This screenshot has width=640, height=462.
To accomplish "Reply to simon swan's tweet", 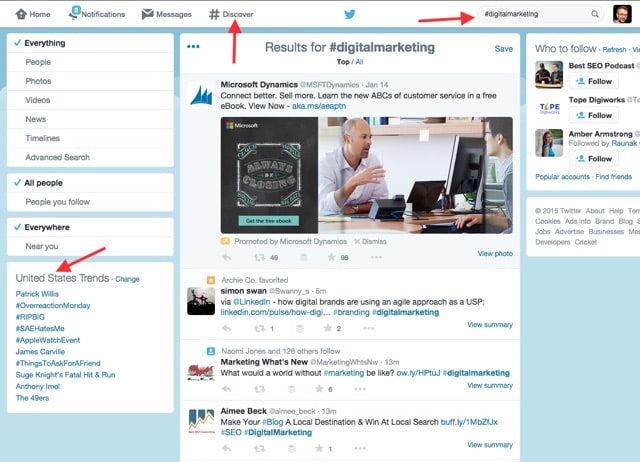I will 226,328.
